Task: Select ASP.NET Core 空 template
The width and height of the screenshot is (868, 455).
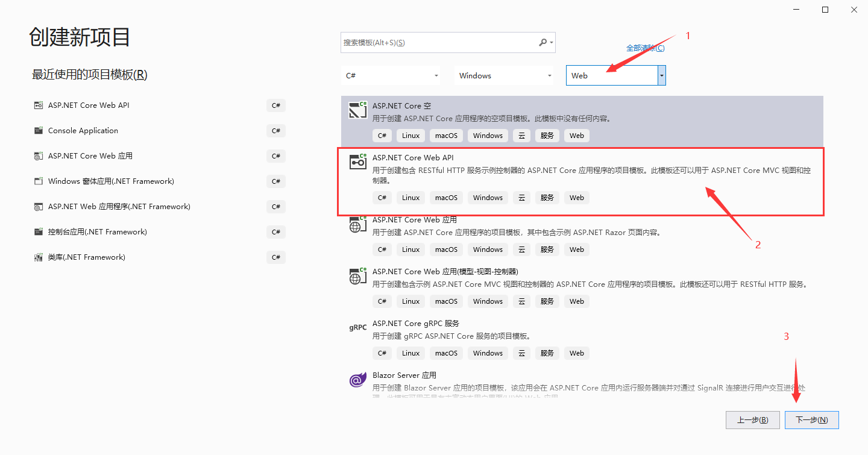Action: pos(582,121)
